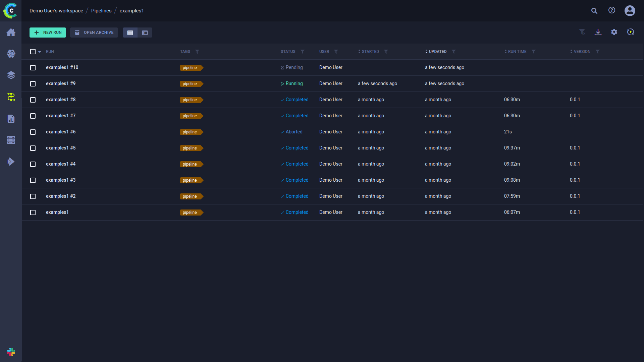Screen dimensions: 644x362
Task: Open the Datasets layers icon in sidebar
Action: 11,75
